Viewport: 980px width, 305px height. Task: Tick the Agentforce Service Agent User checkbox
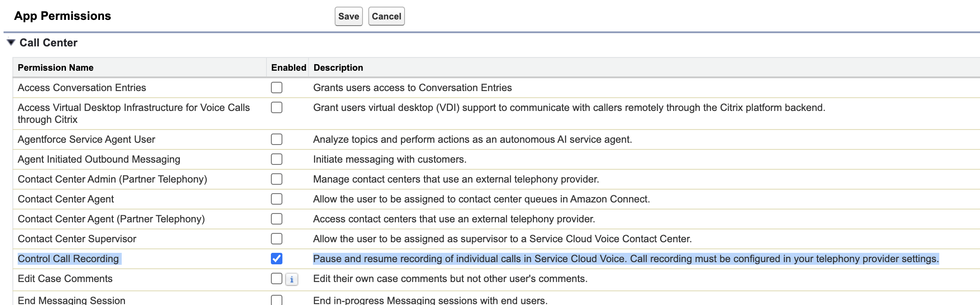[x=277, y=139]
